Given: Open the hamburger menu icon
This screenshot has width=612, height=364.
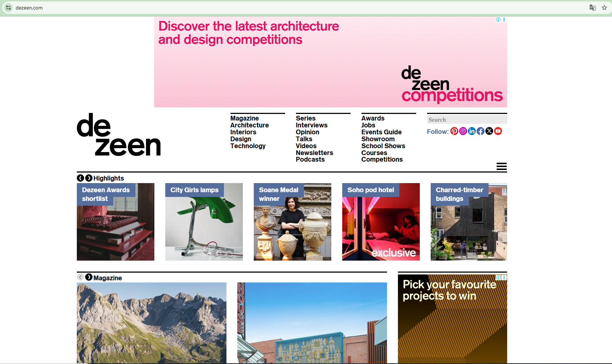Looking at the screenshot, I should tap(502, 166).
